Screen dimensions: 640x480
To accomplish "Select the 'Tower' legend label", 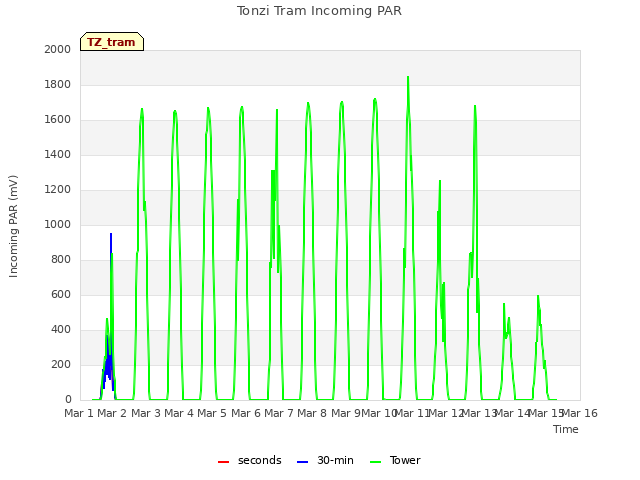I will (x=405, y=460).
